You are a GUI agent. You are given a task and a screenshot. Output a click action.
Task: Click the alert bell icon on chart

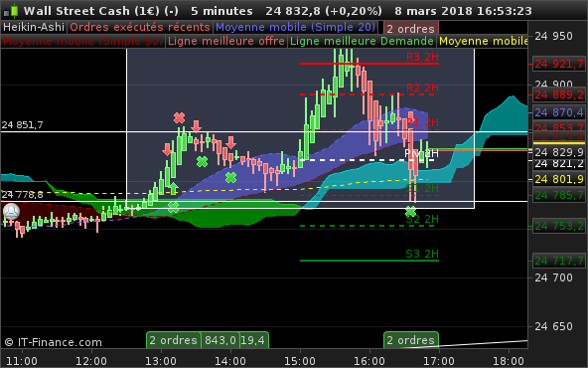point(11,212)
